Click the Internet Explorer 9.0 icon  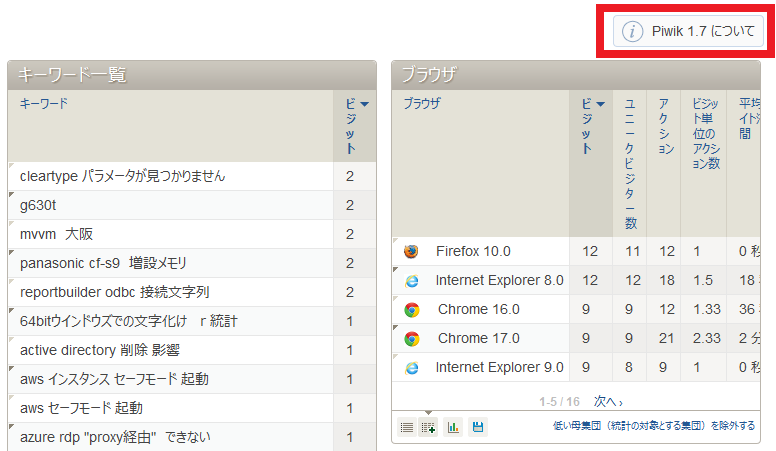pos(411,368)
